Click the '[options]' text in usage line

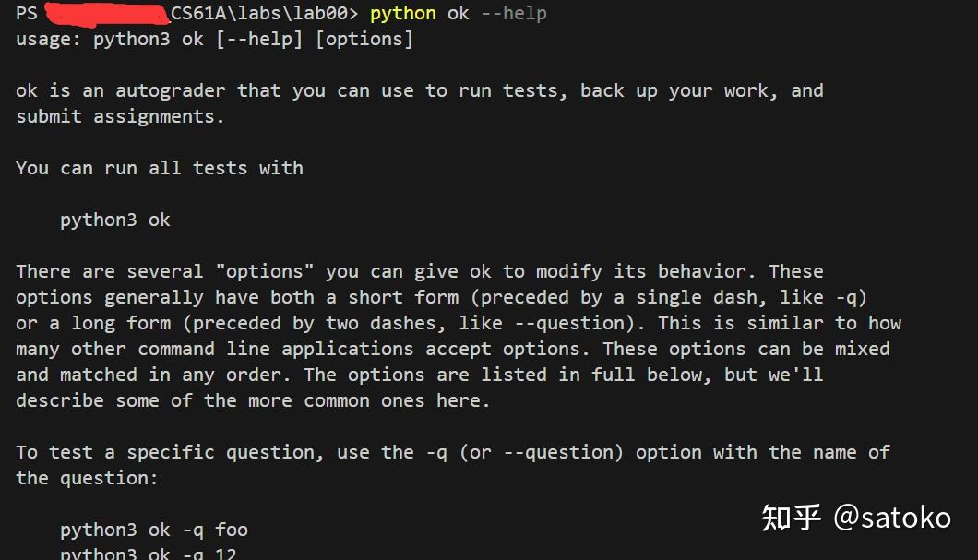pyautogui.click(x=364, y=40)
